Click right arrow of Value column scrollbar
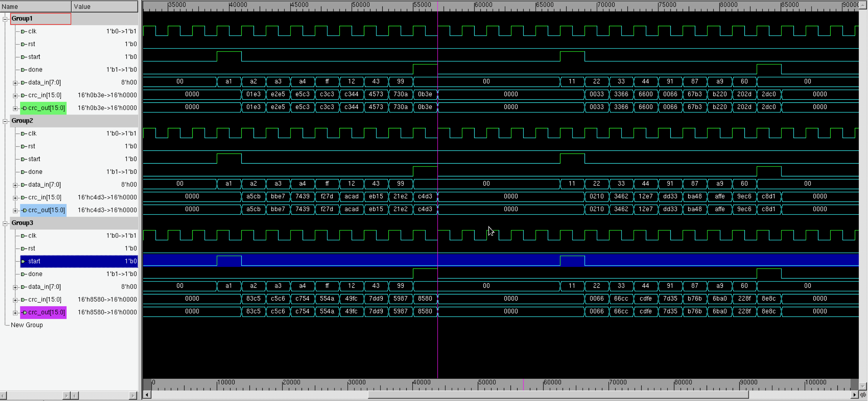This screenshot has width=868, height=401. coord(133,395)
